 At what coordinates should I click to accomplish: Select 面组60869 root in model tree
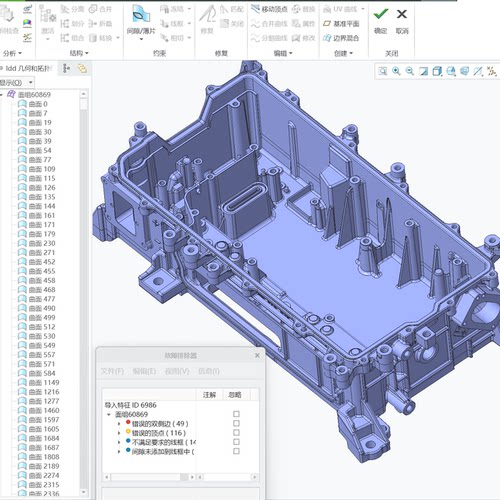click(x=29, y=94)
